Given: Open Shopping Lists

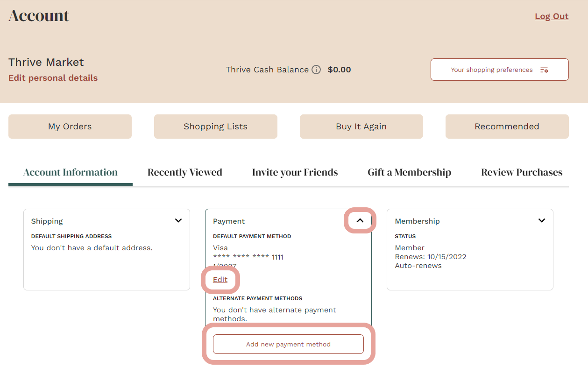Looking at the screenshot, I should [x=215, y=126].
